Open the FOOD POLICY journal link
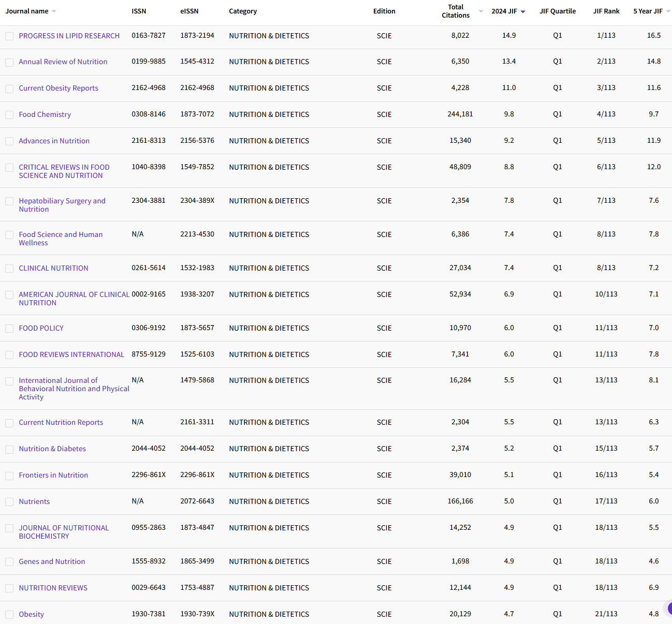Image resolution: width=672 pixels, height=624 pixels. point(41,328)
